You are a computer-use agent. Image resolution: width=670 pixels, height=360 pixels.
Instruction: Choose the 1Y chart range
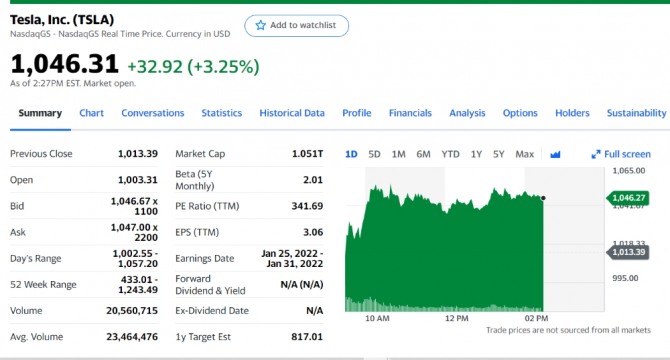pyautogui.click(x=476, y=154)
